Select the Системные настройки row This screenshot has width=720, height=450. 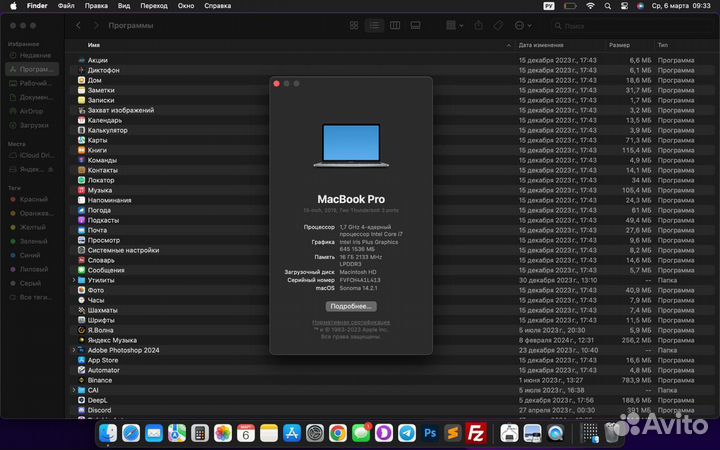point(393,250)
